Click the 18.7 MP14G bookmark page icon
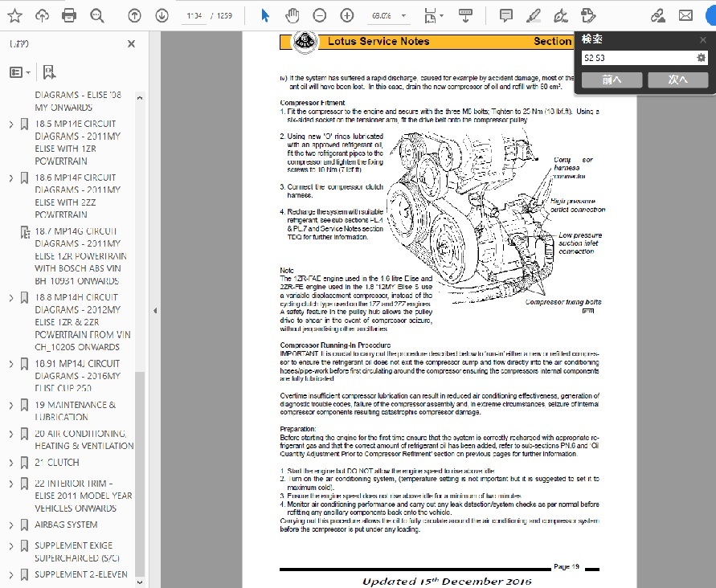The height and width of the screenshot is (588, 716). tap(25, 232)
